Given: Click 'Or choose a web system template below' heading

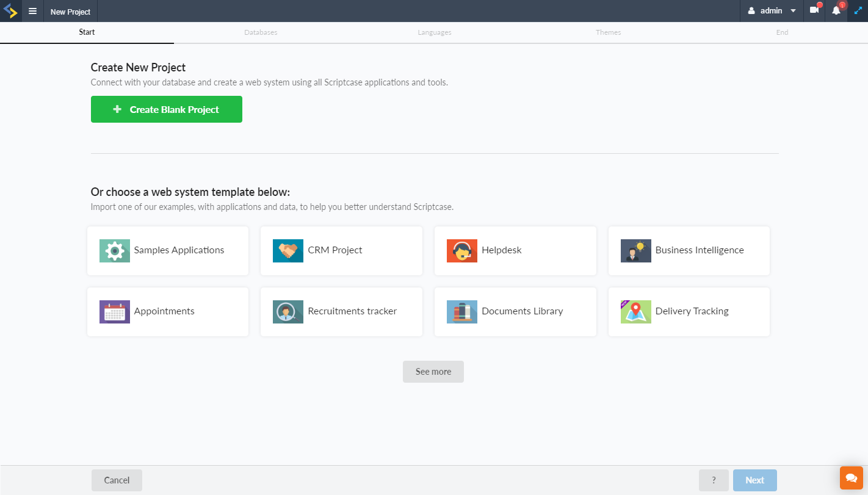Looking at the screenshot, I should tap(190, 192).
